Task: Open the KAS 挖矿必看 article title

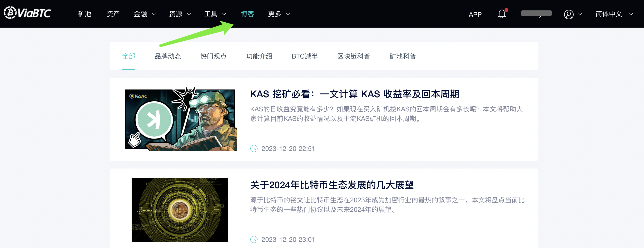Action: 355,94
